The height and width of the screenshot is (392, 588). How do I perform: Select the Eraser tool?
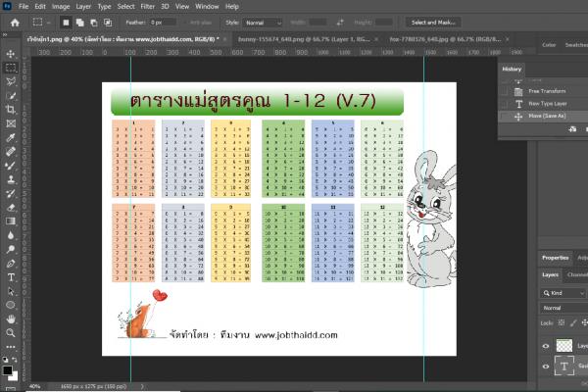(x=11, y=207)
